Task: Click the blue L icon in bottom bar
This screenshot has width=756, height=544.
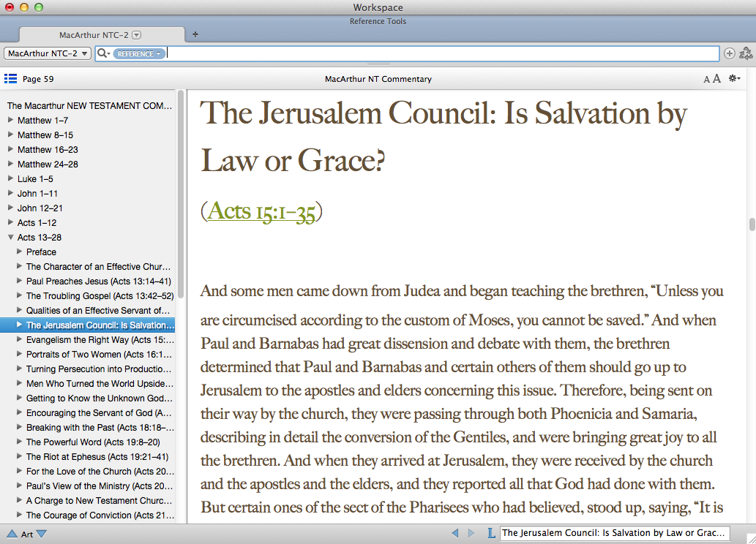Action: [491, 533]
